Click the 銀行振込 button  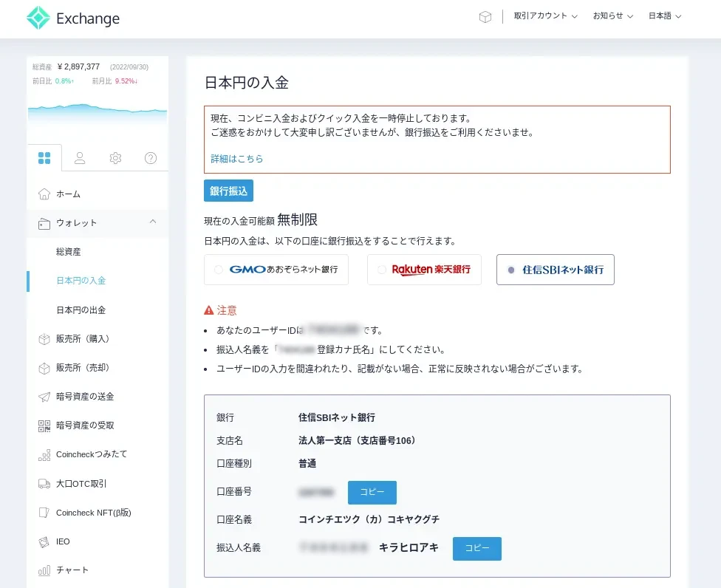228,191
